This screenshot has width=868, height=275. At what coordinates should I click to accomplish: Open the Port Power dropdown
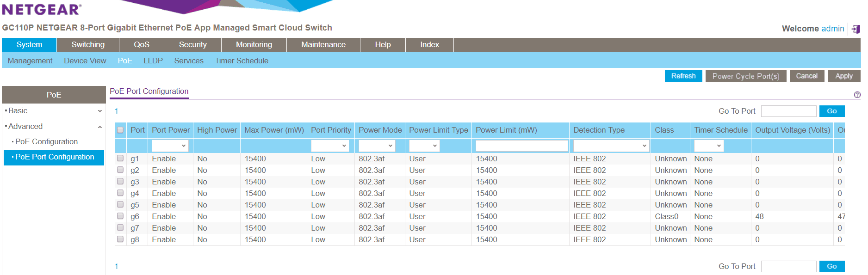click(170, 146)
